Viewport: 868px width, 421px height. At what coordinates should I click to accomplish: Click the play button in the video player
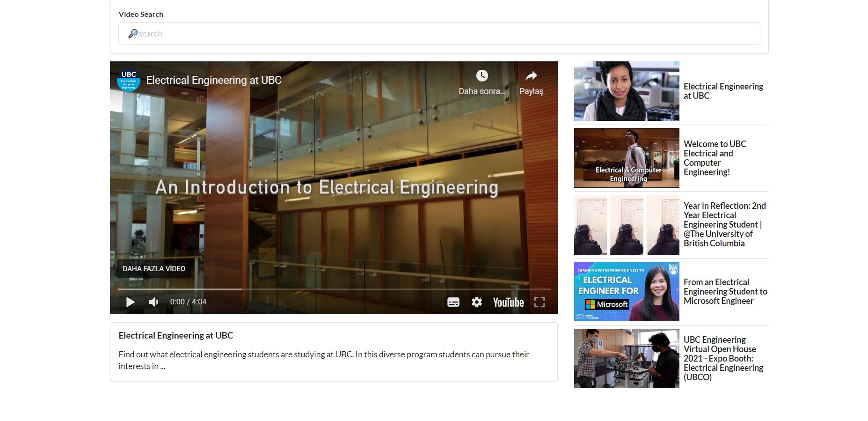pyautogui.click(x=131, y=302)
